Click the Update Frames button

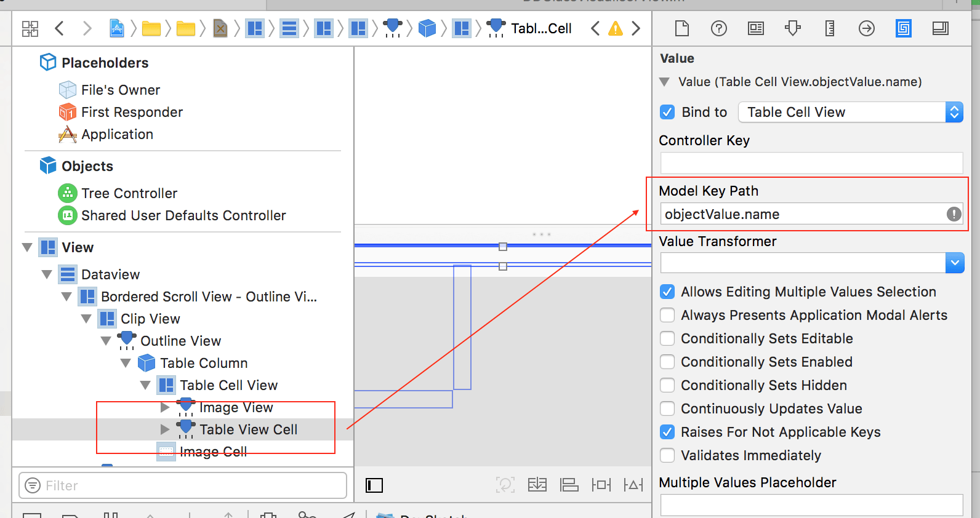(505, 485)
